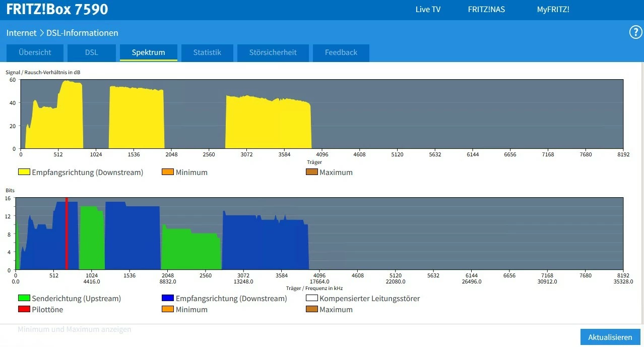Switch to the Übersicht tab
Viewport: 644px width, 347px height.
pos(35,52)
